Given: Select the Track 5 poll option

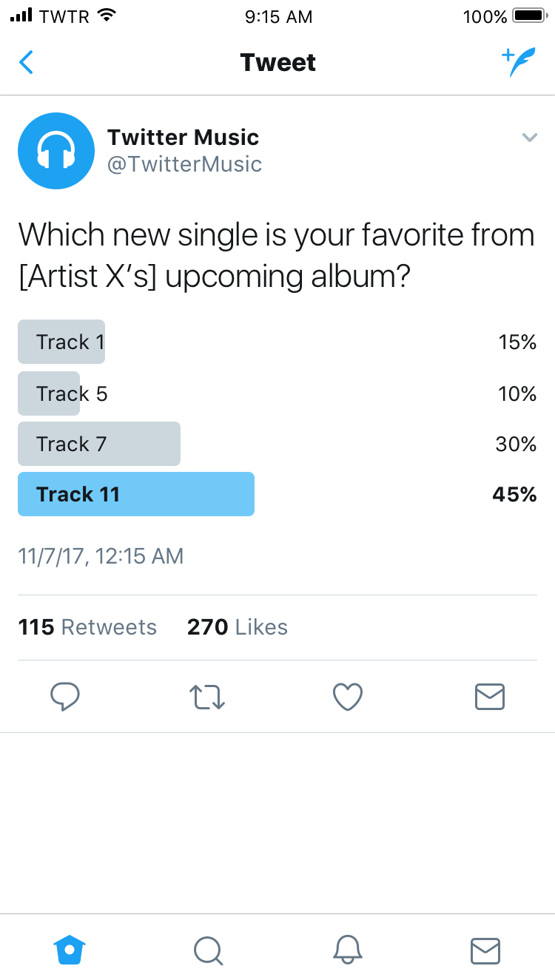Looking at the screenshot, I should [x=277, y=393].
